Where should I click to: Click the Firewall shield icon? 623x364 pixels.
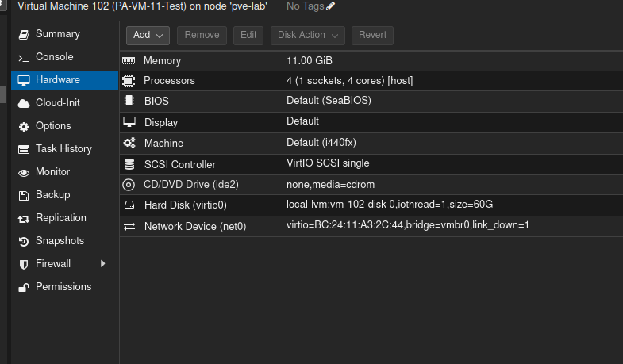pos(24,265)
